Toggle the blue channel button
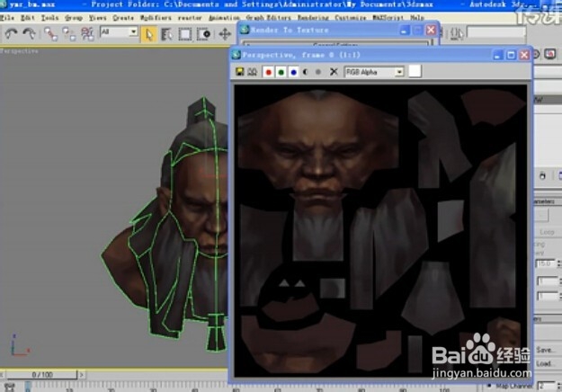The width and height of the screenshot is (562, 392). pos(293,72)
